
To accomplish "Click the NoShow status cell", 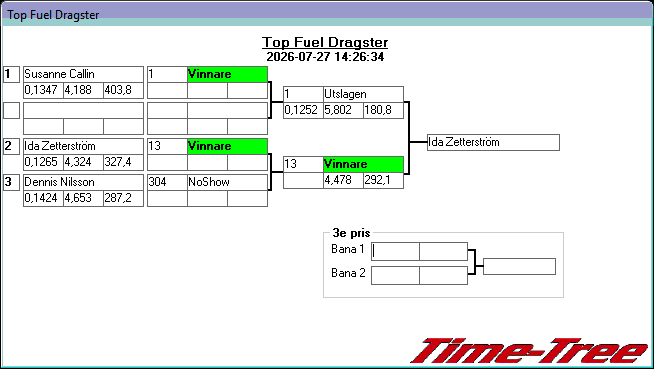I will coord(227,182).
